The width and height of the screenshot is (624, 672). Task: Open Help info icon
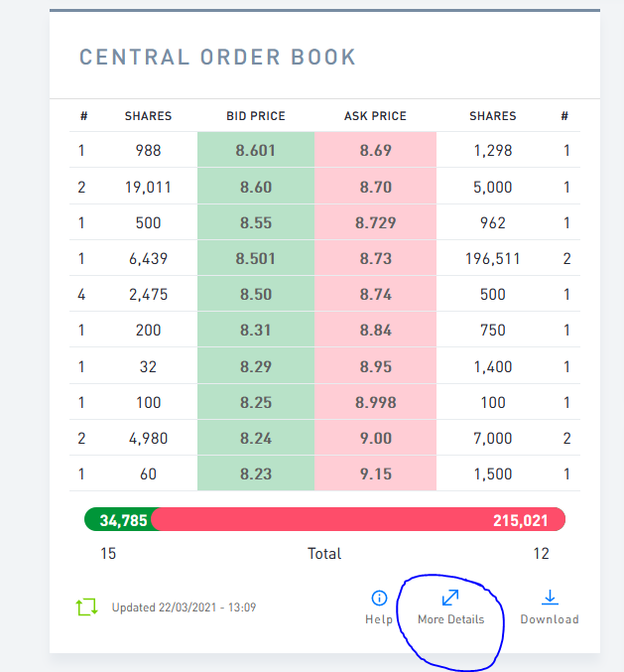point(379,598)
